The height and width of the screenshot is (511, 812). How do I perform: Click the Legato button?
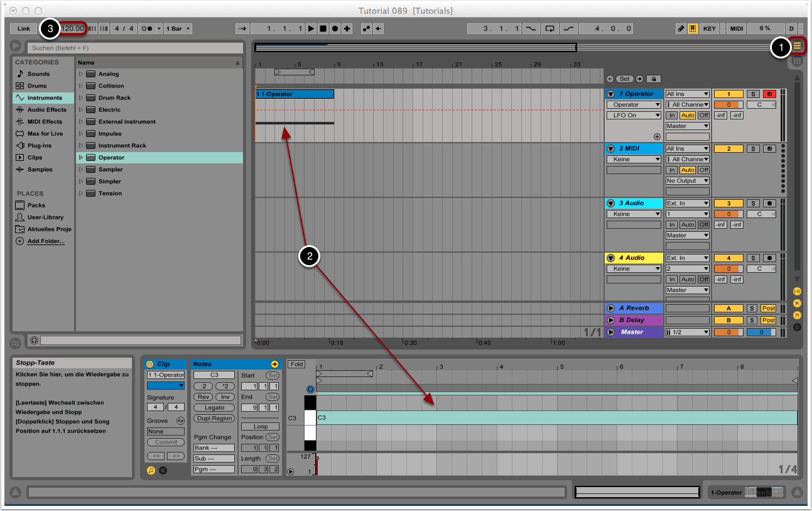click(x=214, y=408)
